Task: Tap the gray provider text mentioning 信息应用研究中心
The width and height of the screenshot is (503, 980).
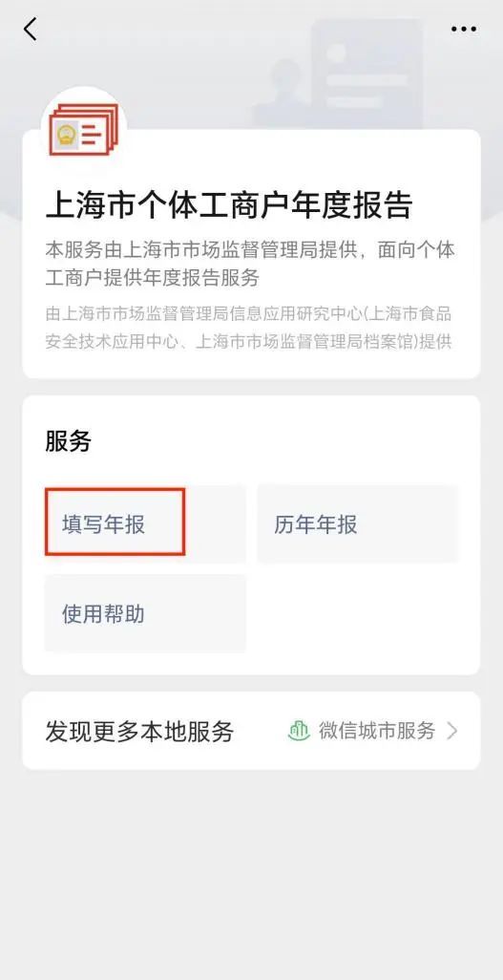Action: click(249, 328)
